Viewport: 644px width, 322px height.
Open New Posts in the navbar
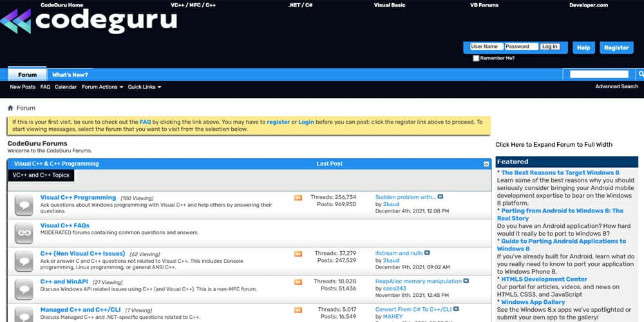point(23,87)
